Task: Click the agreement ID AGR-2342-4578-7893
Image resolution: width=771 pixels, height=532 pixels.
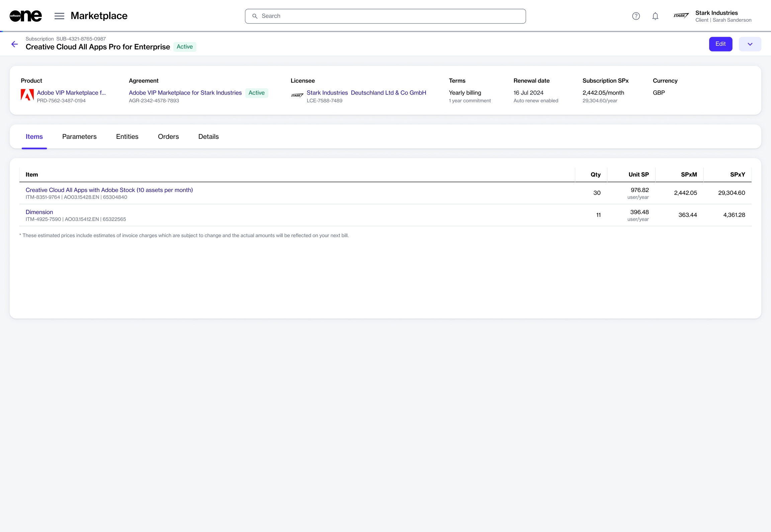Action: pos(154,101)
